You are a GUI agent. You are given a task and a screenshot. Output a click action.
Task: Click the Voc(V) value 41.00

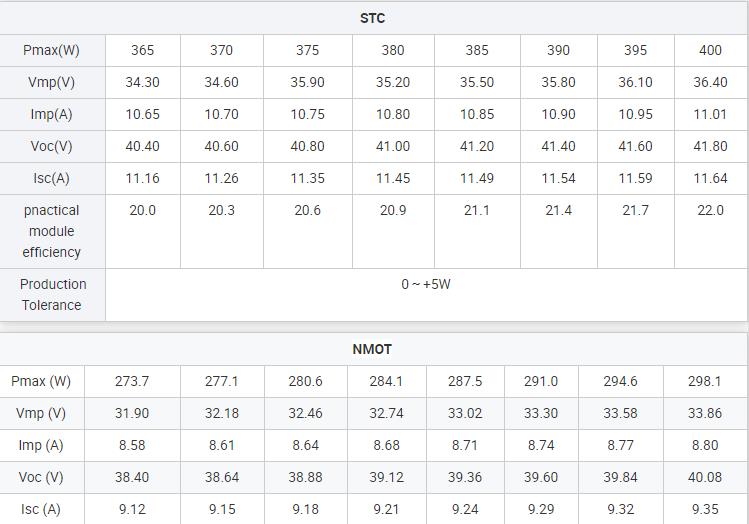(x=393, y=146)
